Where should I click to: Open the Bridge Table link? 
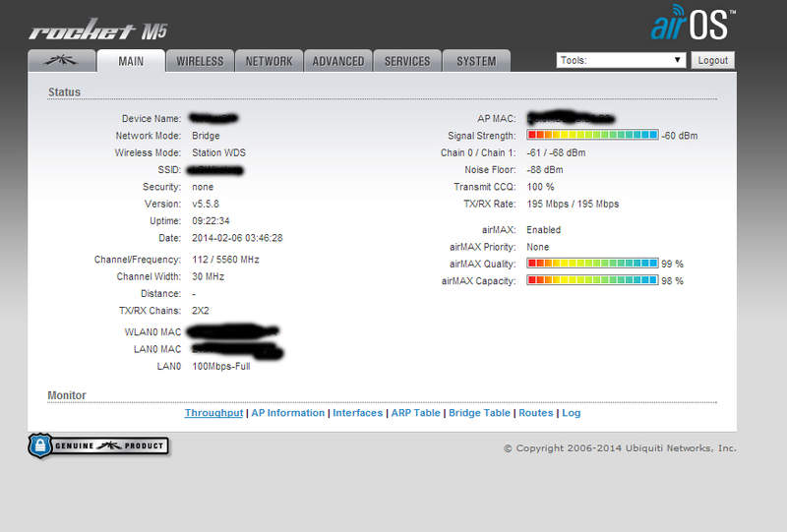click(479, 413)
